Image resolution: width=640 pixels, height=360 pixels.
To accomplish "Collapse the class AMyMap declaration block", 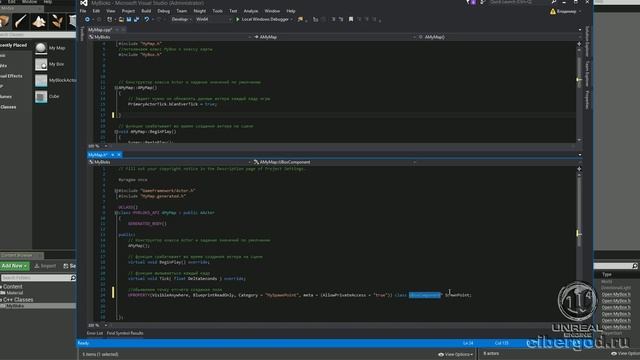I will 116,213.
